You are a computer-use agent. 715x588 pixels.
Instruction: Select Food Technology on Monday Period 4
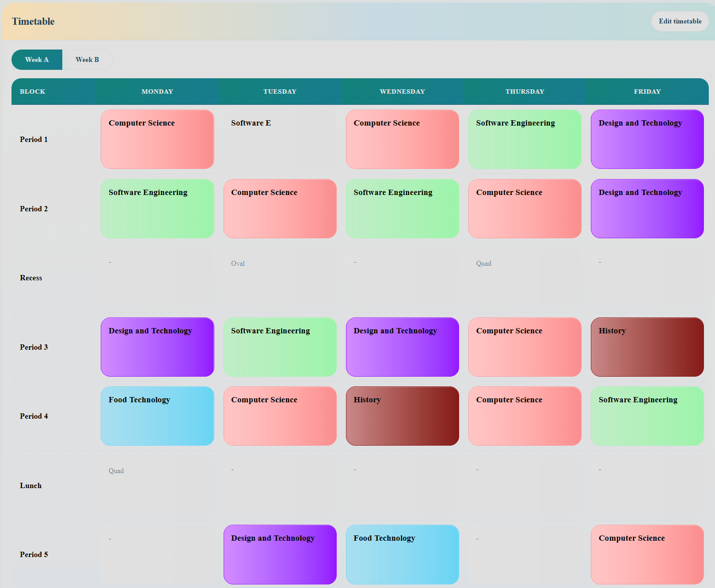tap(157, 416)
